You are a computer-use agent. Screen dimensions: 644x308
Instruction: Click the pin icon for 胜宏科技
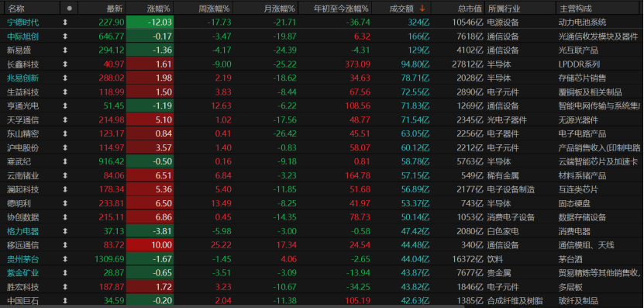coord(65,286)
